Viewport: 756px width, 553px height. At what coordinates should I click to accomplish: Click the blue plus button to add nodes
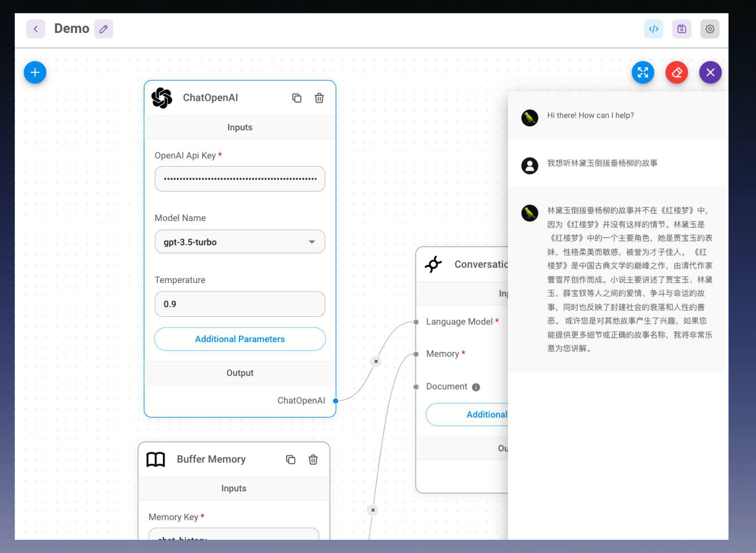pos(35,72)
